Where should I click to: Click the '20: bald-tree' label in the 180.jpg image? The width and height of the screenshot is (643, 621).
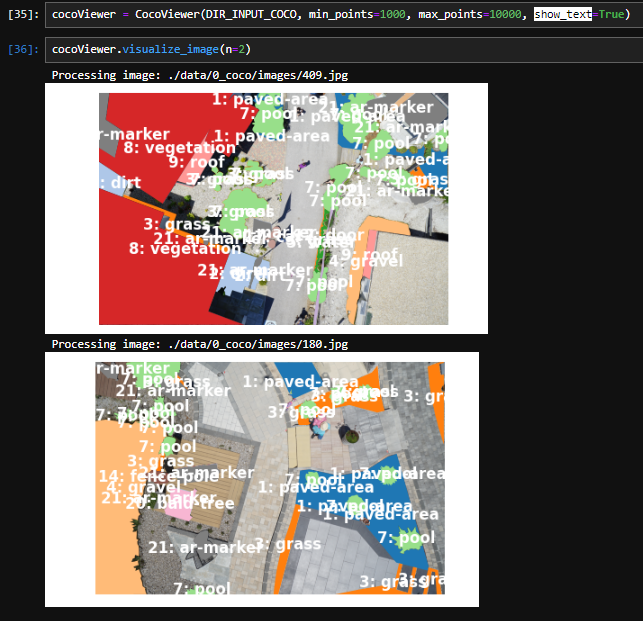pyautogui.click(x=180, y=503)
